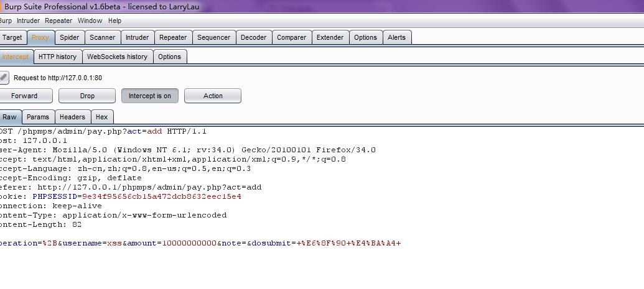This screenshot has width=644, height=289.
Task: Open the Sequencer tab
Action: (214, 37)
